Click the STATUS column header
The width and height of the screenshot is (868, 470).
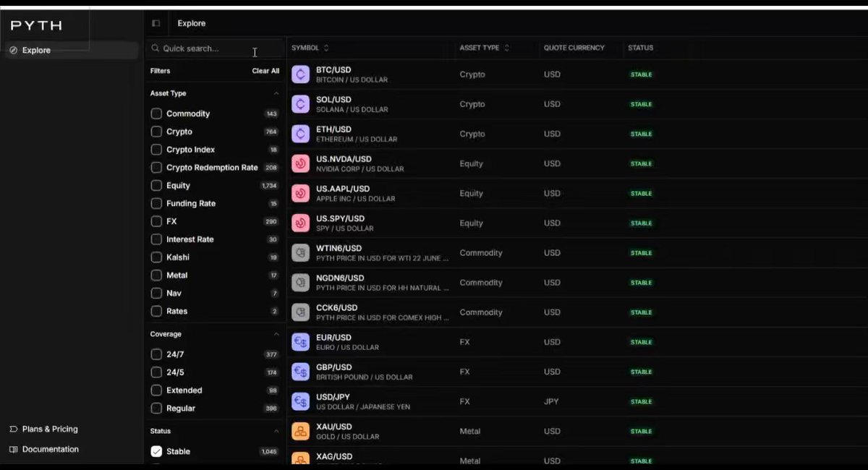(641, 48)
